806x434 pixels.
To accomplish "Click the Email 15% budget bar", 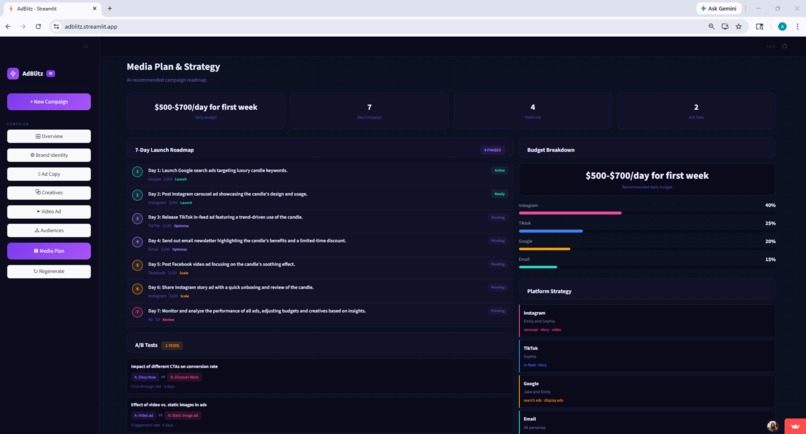I will 647,267.
